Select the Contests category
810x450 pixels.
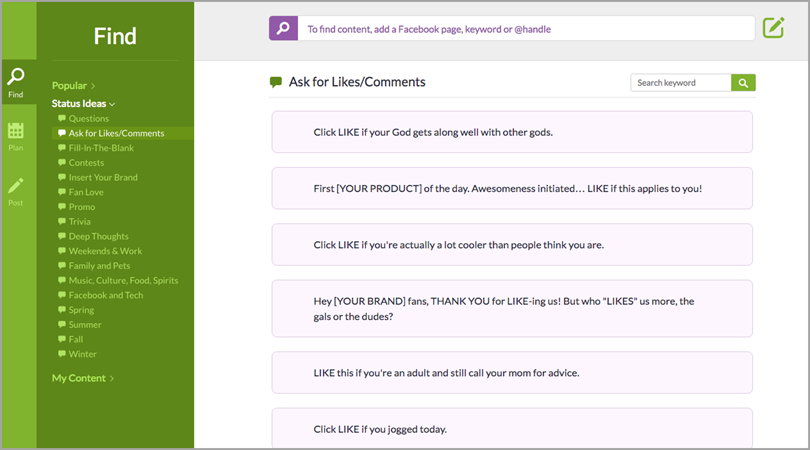86,163
